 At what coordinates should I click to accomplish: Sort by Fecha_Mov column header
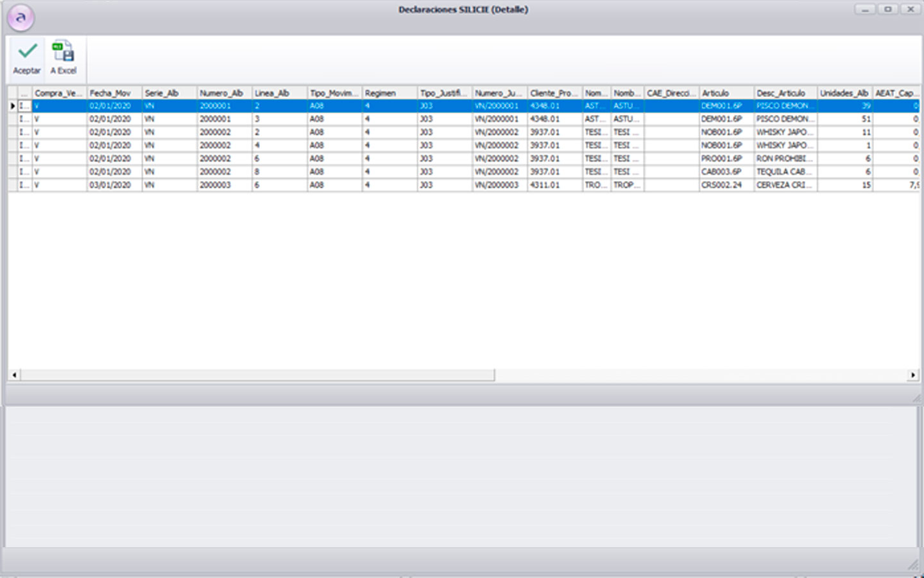114,93
